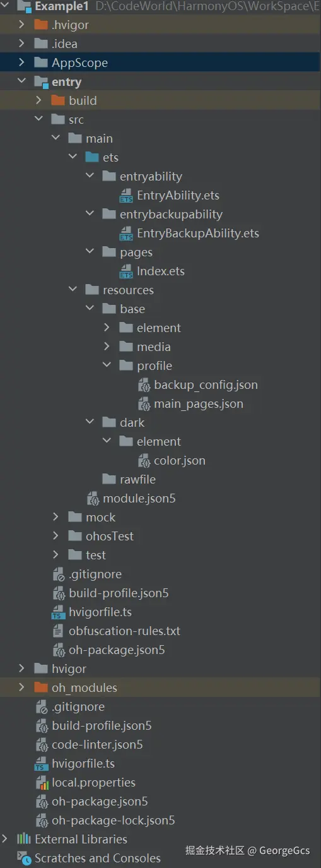Click the backup_config.json file icon

click(x=144, y=385)
